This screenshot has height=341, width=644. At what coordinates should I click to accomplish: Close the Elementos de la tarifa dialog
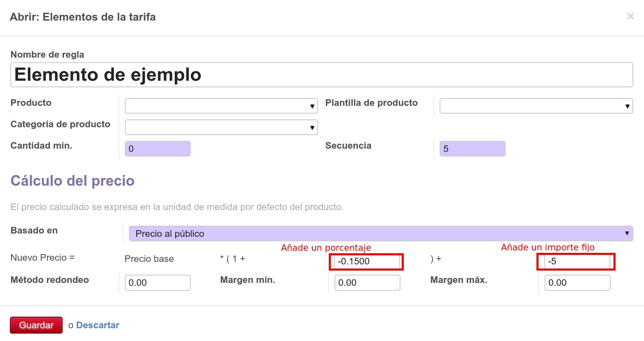tap(630, 16)
